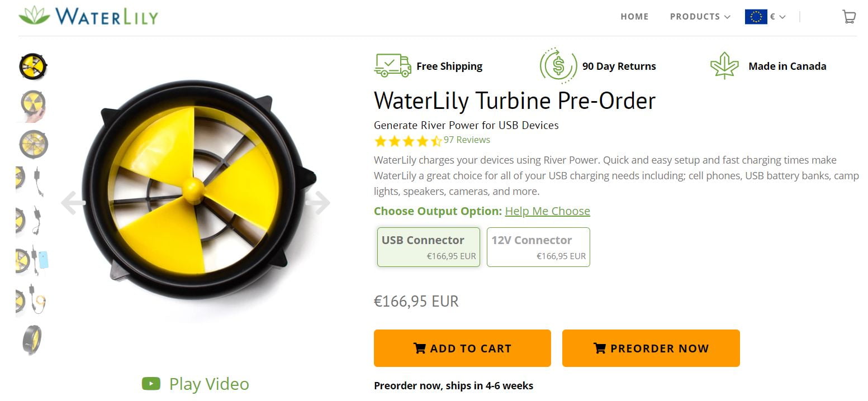Image resolution: width=868 pixels, height=401 pixels.
Task: Open the 97 Reviews link
Action: [x=467, y=140]
